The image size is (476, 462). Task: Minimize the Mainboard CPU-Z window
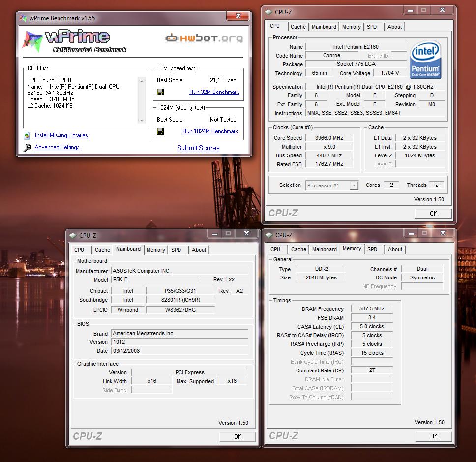pos(214,234)
